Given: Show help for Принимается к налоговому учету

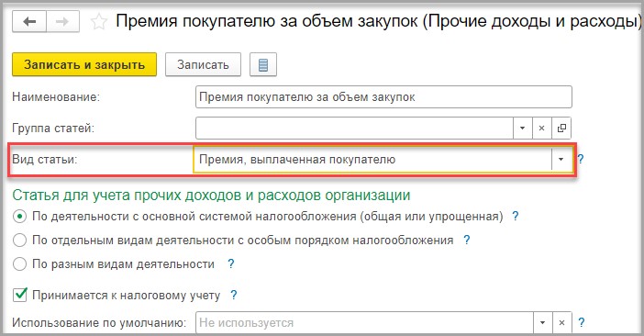Looking at the screenshot, I should point(233,295).
